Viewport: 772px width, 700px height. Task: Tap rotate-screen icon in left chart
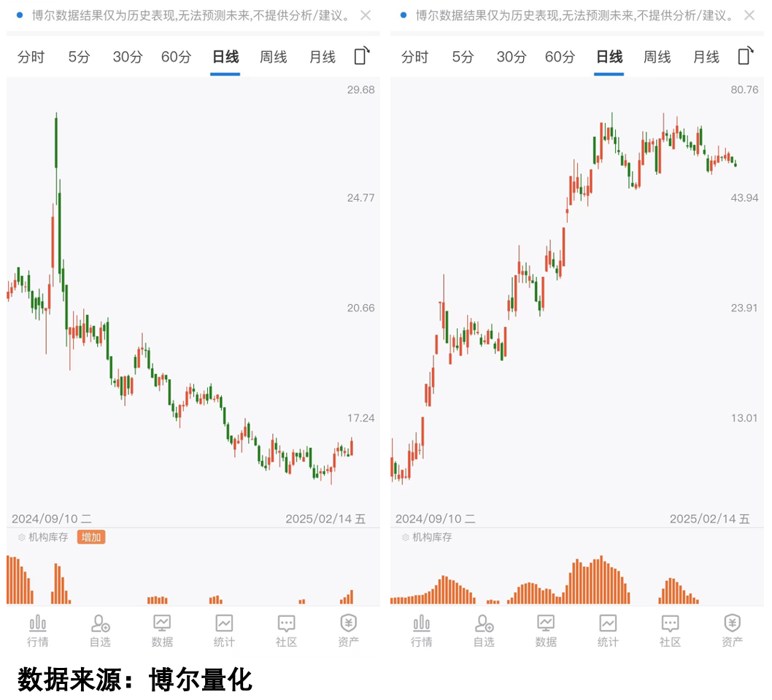click(x=361, y=56)
